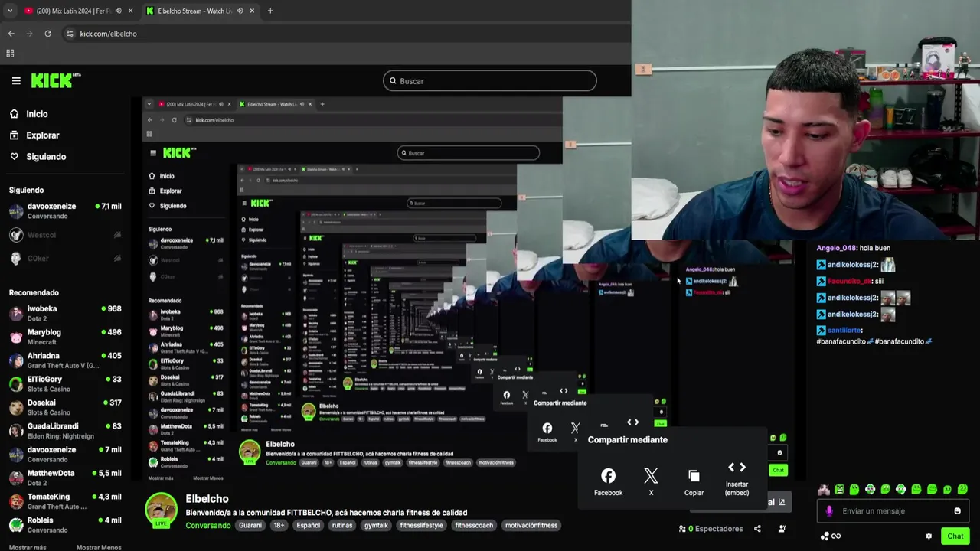Click the browser forward arrow
Viewport: 980px width, 551px height.
pos(29,34)
